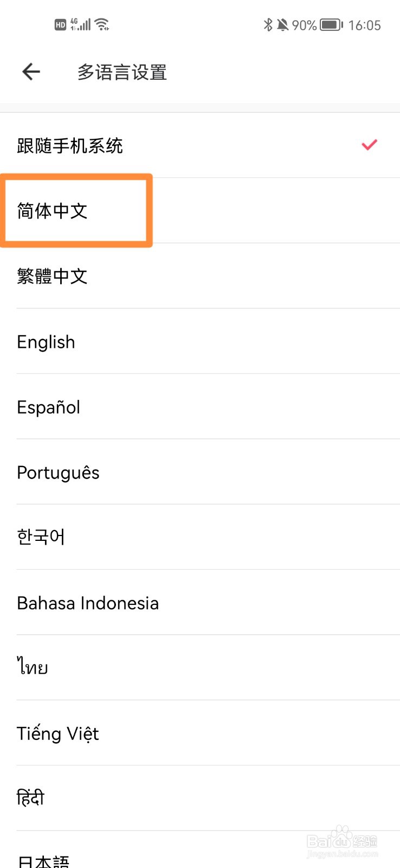Image resolution: width=400 pixels, height=868 pixels.
Task: Switch language to English
Action: (x=46, y=342)
